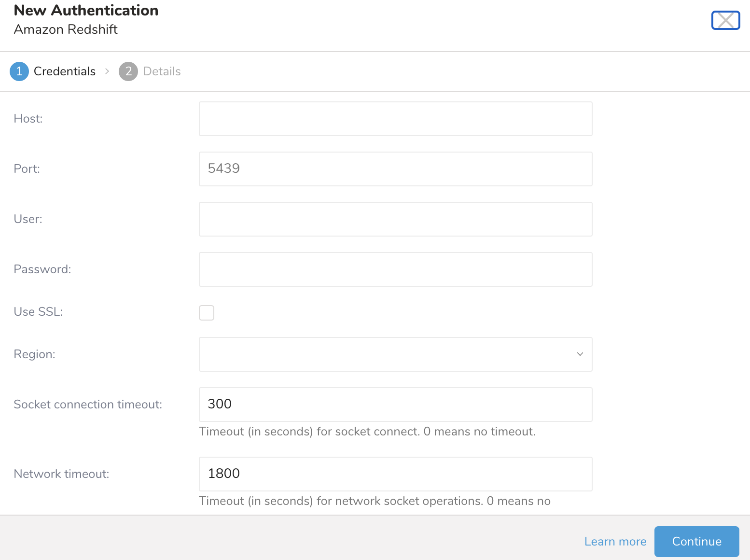Click the Host label
The height and width of the screenshot is (560, 750).
click(28, 119)
